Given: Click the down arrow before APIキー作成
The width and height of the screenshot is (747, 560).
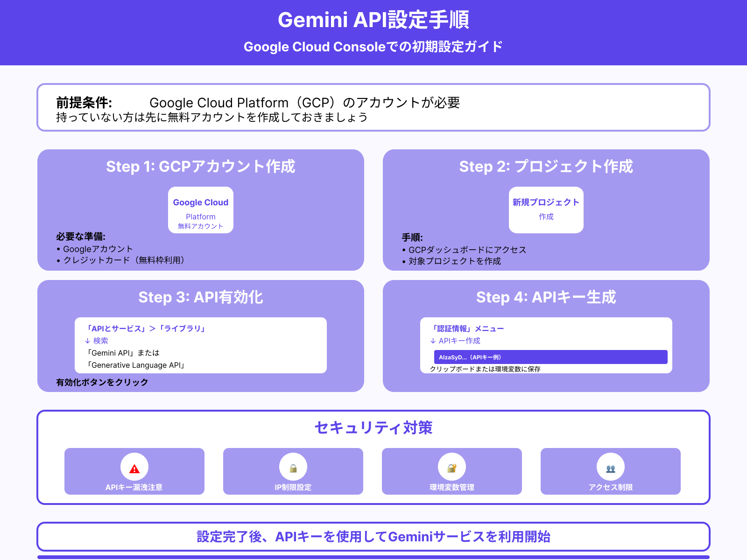Looking at the screenshot, I should pyautogui.click(x=433, y=341).
